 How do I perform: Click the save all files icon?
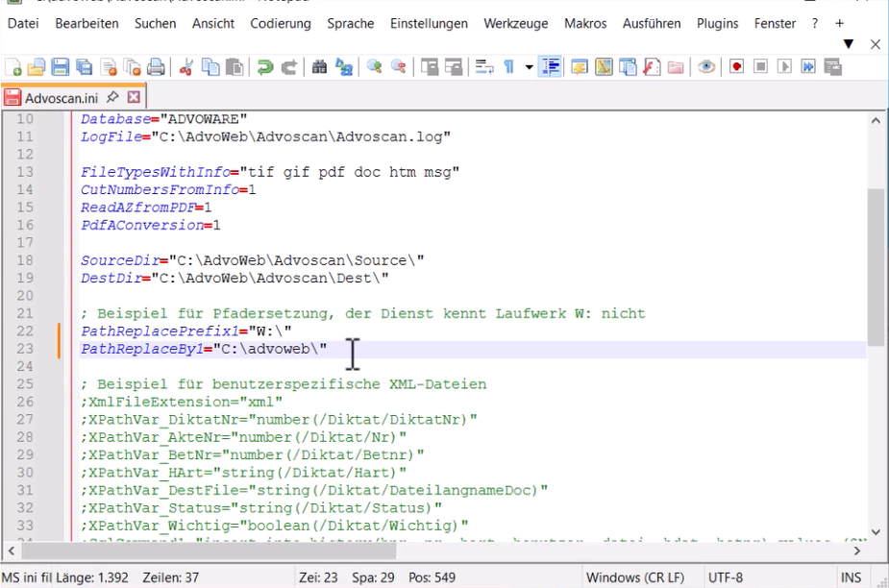(85, 67)
